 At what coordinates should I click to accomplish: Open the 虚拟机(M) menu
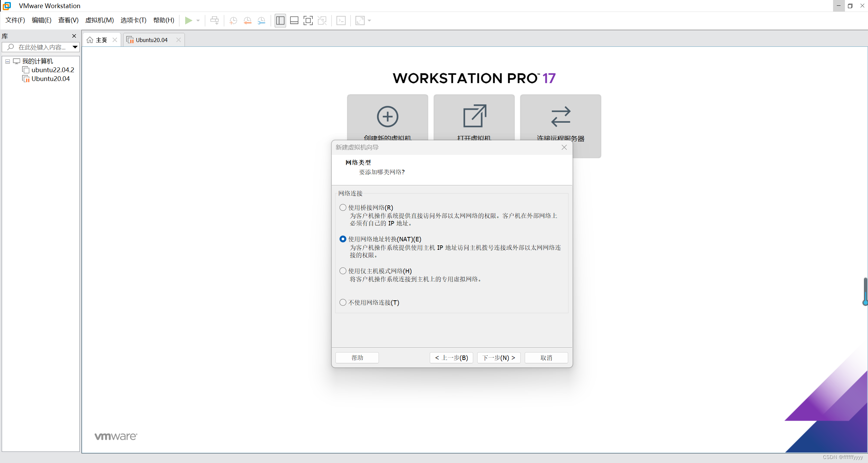[x=99, y=20]
